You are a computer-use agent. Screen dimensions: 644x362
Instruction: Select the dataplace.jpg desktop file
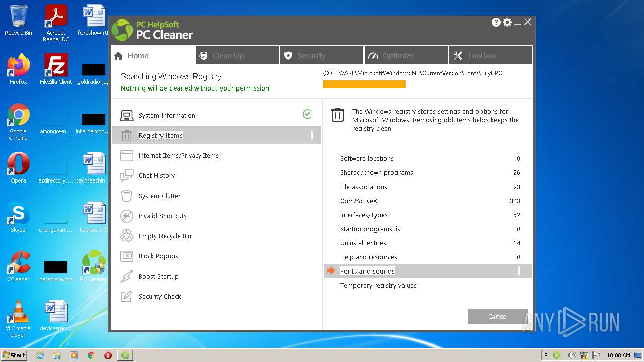click(56, 270)
